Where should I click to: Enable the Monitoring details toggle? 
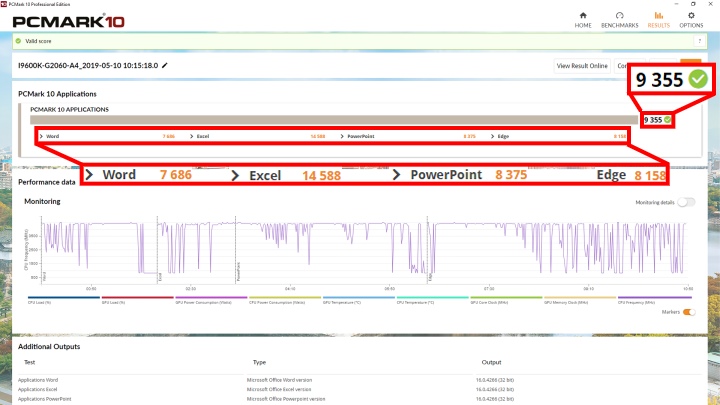(x=686, y=202)
